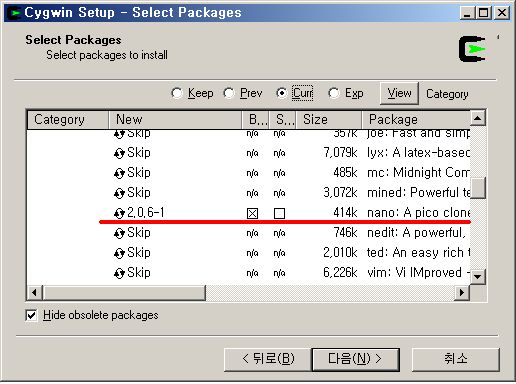Image resolution: width=516 pixels, height=384 pixels.
Task: Click vertical scrollbar down arrow
Action: coord(478,277)
